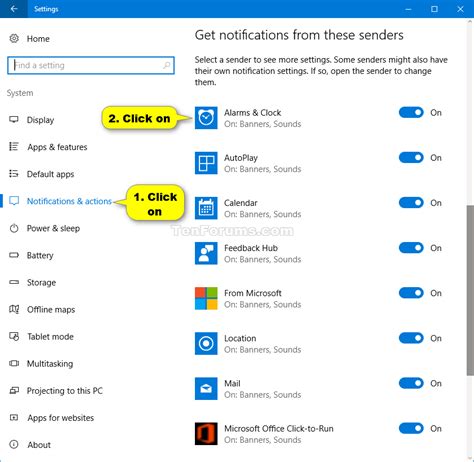The image size is (474, 462).
Task: Click the magnifier icon in the search box
Action: [166, 65]
